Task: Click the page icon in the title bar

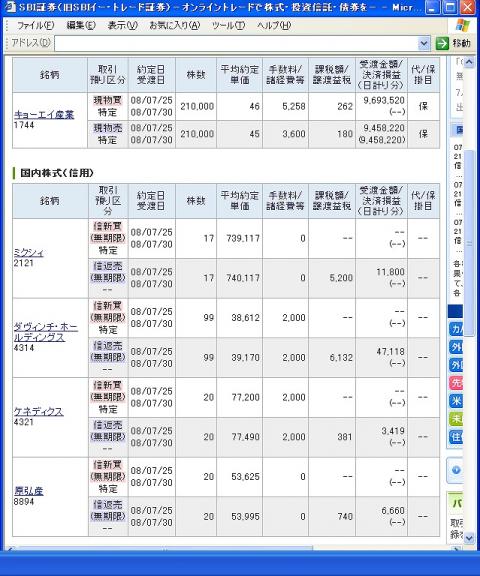Action: [x=10, y=7]
